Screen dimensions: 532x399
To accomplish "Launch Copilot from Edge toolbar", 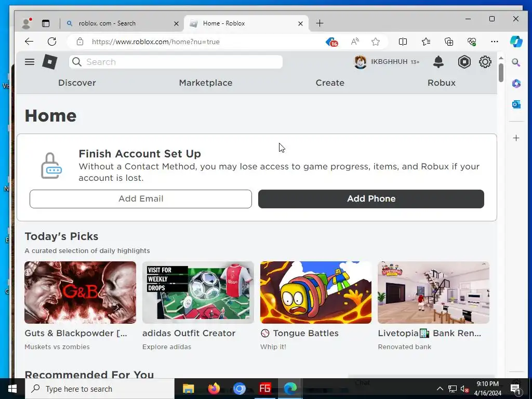I will pyautogui.click(x=516, y=42).
